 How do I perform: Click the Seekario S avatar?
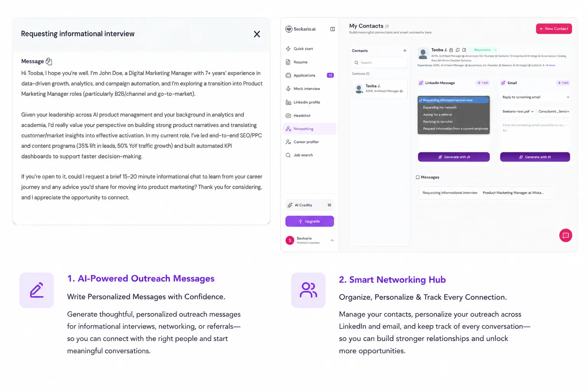coord(290,240)
